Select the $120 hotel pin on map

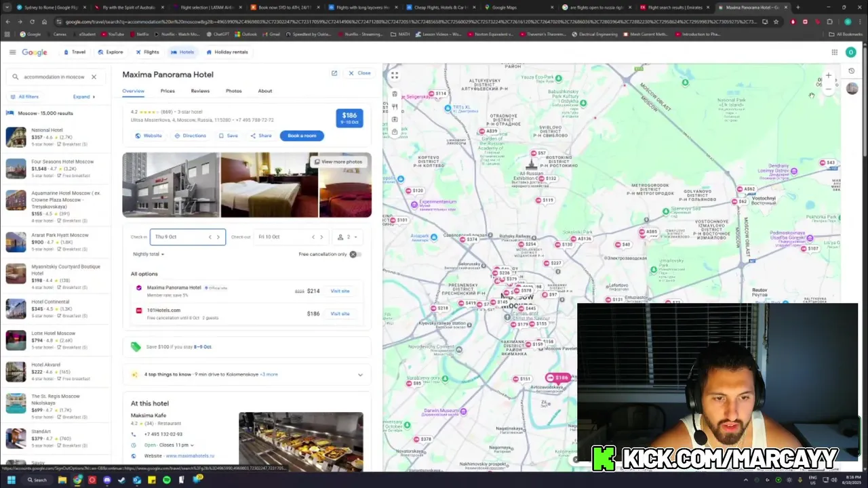coord(414,190)
